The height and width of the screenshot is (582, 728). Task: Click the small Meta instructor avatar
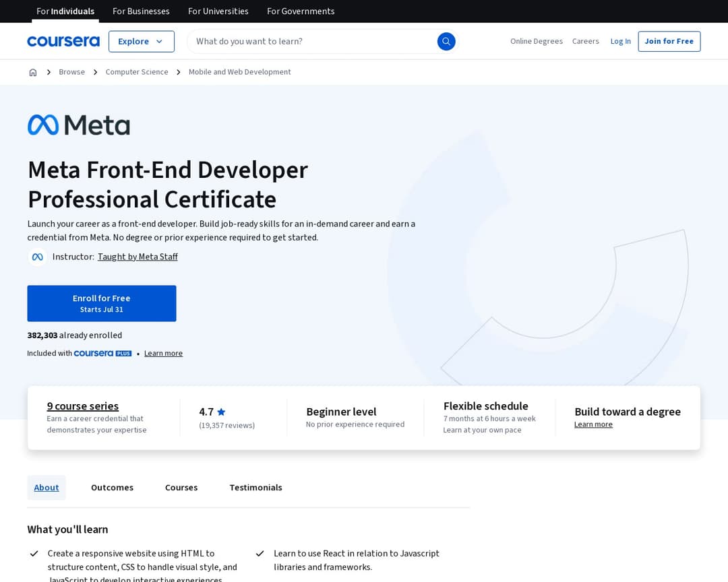(38, 257)
